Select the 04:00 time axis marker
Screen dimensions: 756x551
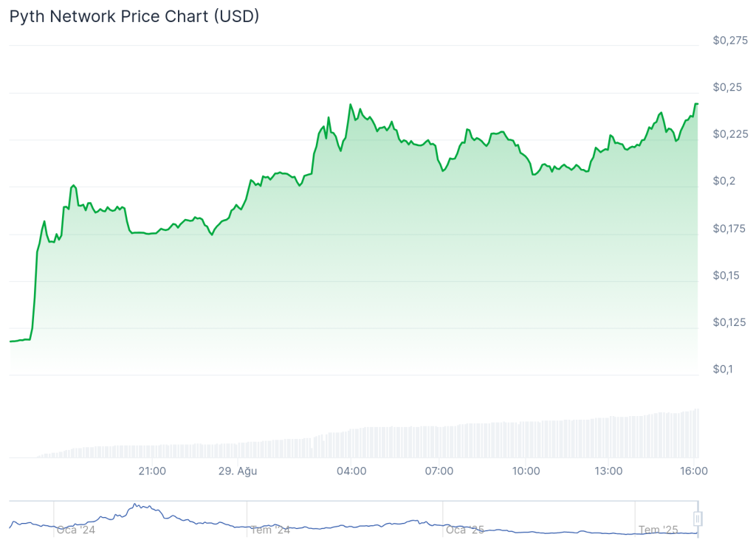coord(351,471)
